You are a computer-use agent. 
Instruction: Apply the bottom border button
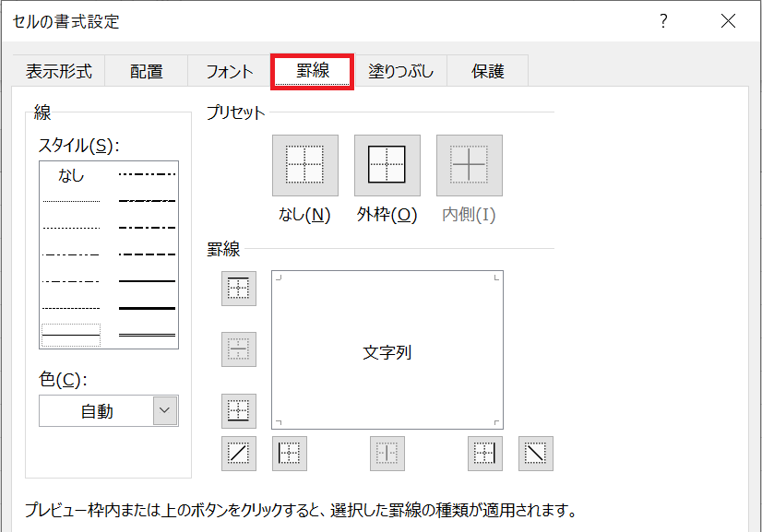(239, 410)
